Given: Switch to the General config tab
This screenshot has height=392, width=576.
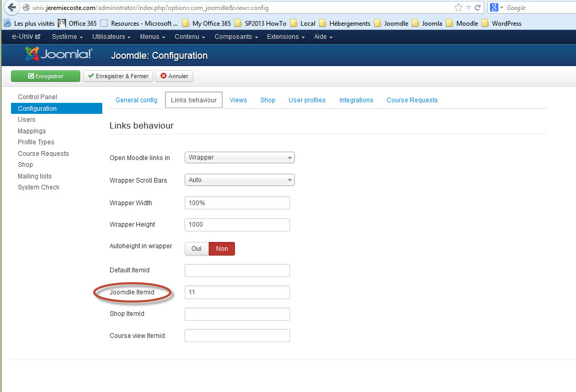Looking at the screenshot, I should tap(136, 100).
